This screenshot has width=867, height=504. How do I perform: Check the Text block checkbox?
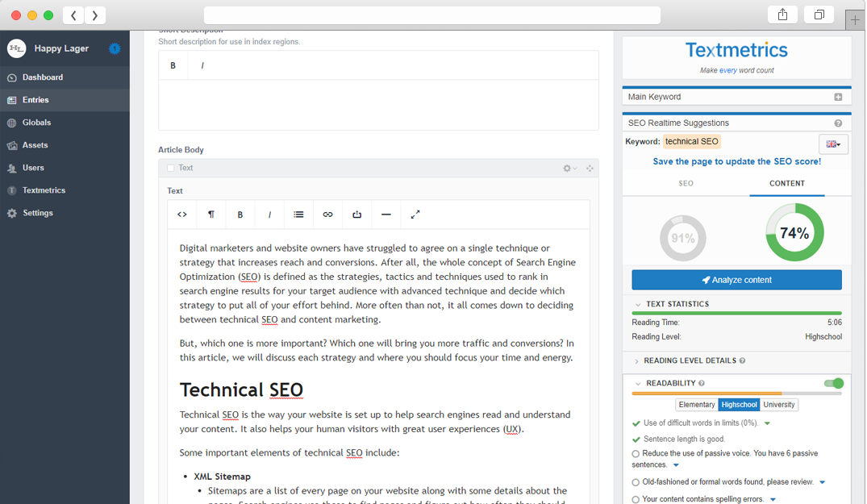(171, 168)
